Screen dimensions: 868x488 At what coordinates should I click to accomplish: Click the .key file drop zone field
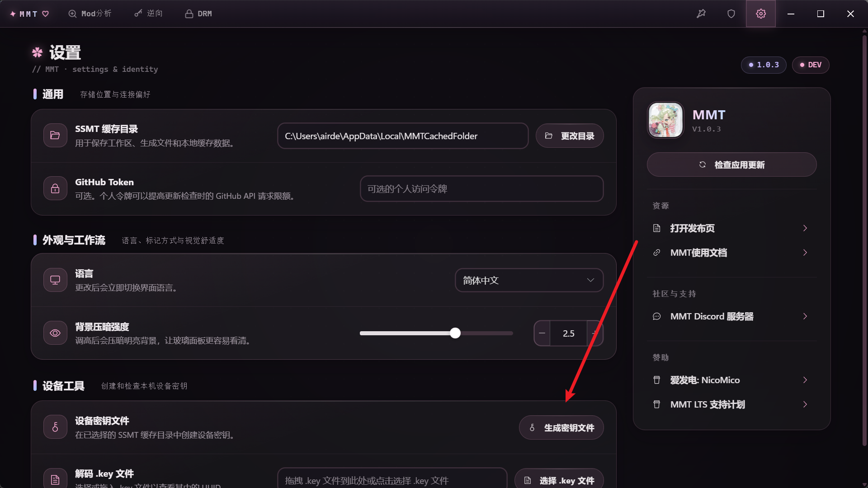click(x=392, y=479)
